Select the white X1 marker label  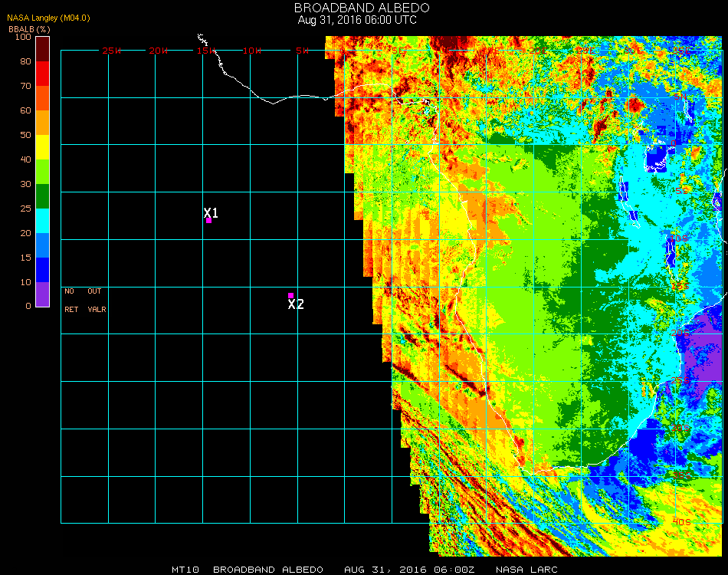coord(211,212)
